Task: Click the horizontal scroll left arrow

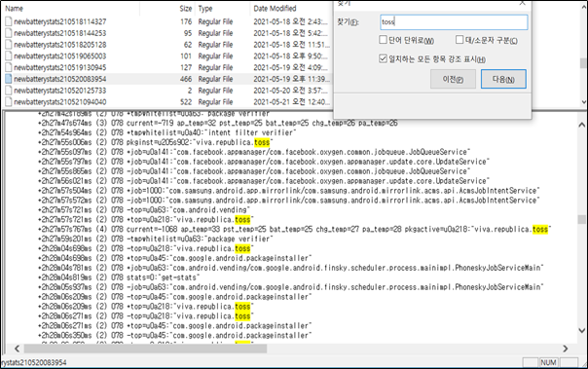Action: pos(17,349)
